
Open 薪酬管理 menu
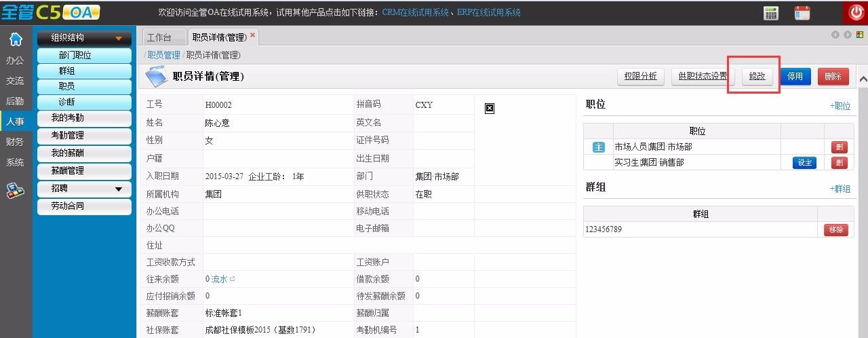point(85,171)
